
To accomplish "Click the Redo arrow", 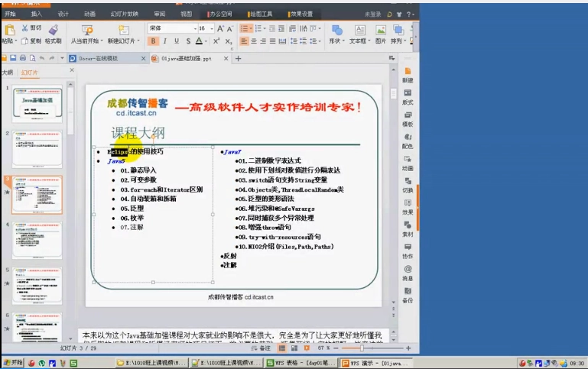I will point(52,58).
